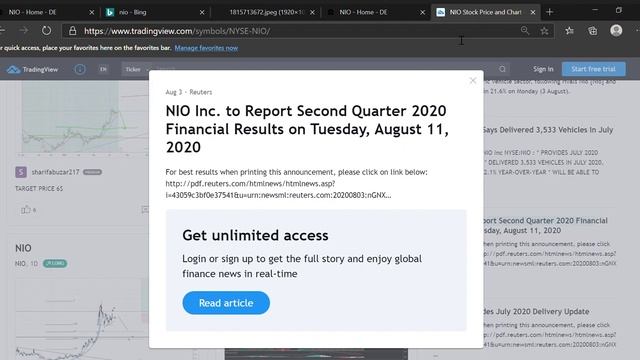Click the sharifabuzar217 avatar icon

[x=21, y=172]
